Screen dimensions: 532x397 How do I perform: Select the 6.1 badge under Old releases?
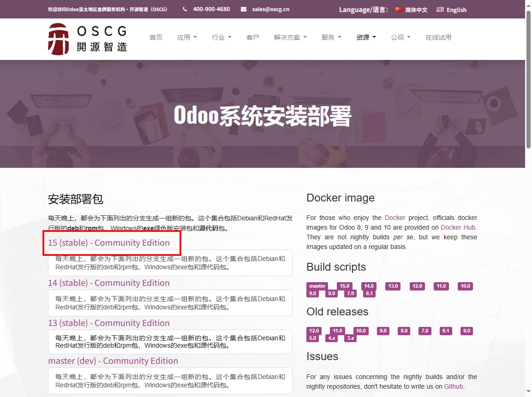[x=445, y=331]
